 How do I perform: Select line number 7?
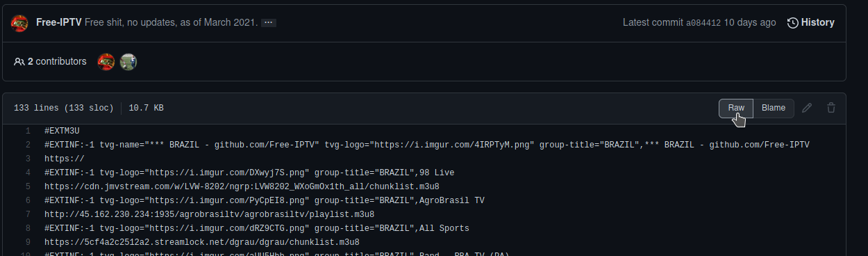pyautogui.click(x=27, y=214)
